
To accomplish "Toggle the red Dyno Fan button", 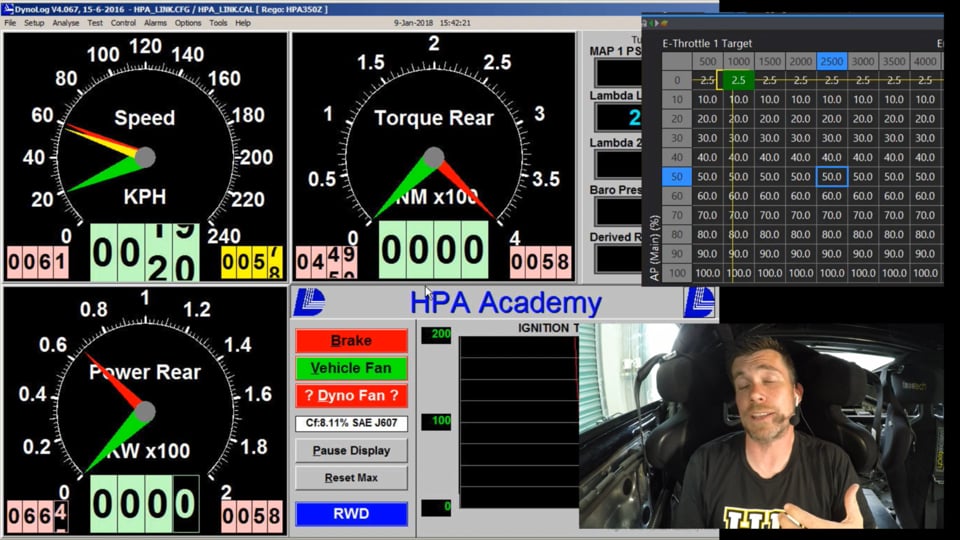I will (x=351, y=396).
